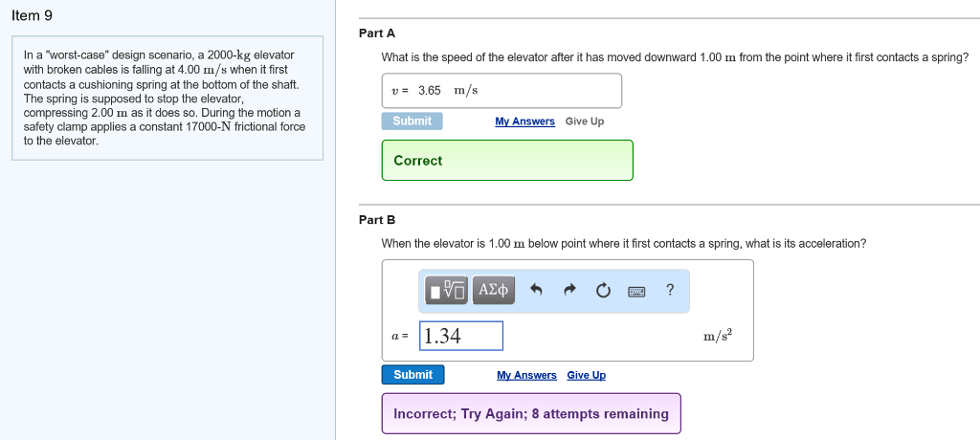
Task: Click the Item 9 heading
Action: [x=33, y=14]
